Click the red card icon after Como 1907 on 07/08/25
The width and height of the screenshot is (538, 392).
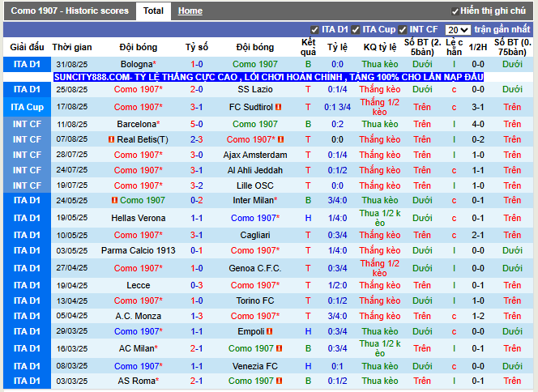(x=280, y=139)
